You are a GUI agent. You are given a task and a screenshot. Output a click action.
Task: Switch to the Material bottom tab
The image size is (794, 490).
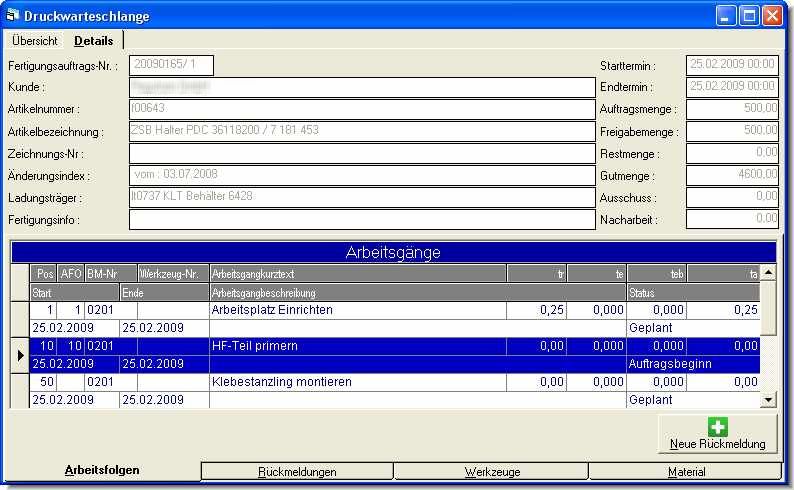tap(686, 471)
